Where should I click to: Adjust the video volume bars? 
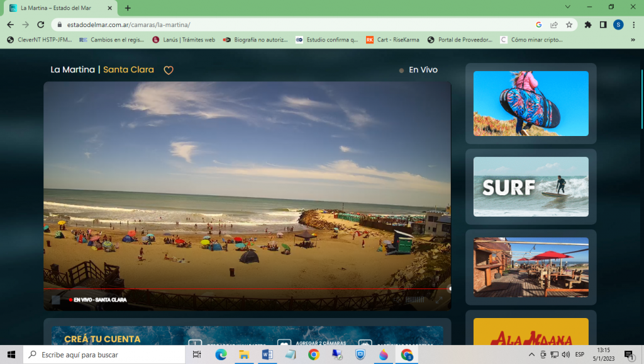tap(415, 299)
